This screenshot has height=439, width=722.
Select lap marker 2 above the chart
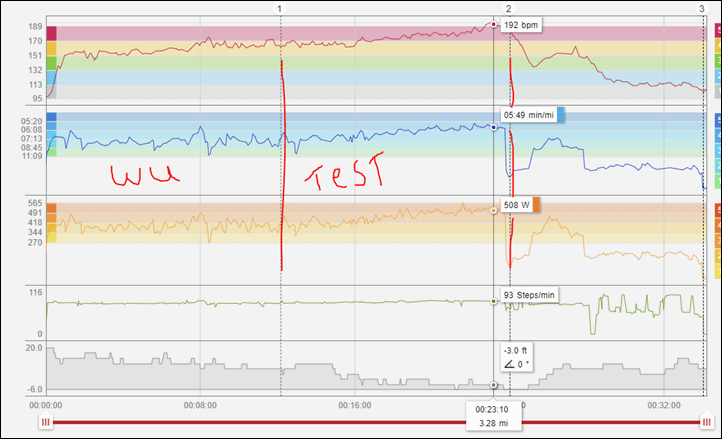tap(508, 9)
